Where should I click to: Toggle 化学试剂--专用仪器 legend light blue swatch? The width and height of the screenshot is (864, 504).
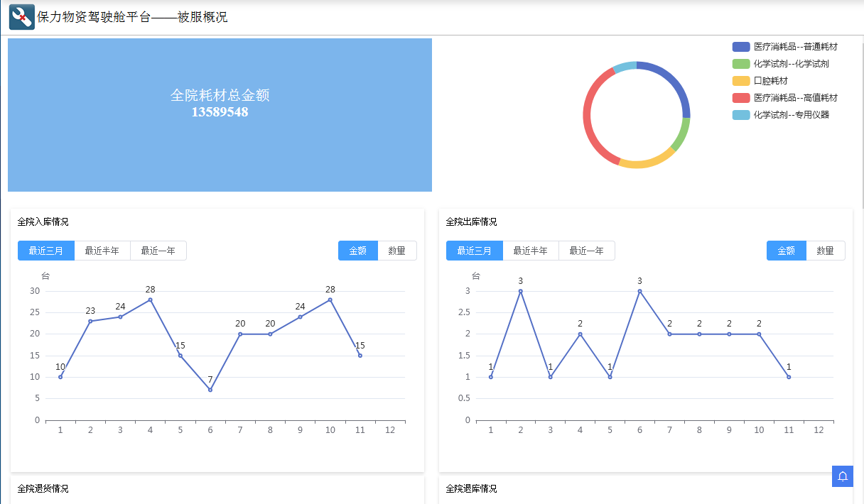[x=741, y=115]
